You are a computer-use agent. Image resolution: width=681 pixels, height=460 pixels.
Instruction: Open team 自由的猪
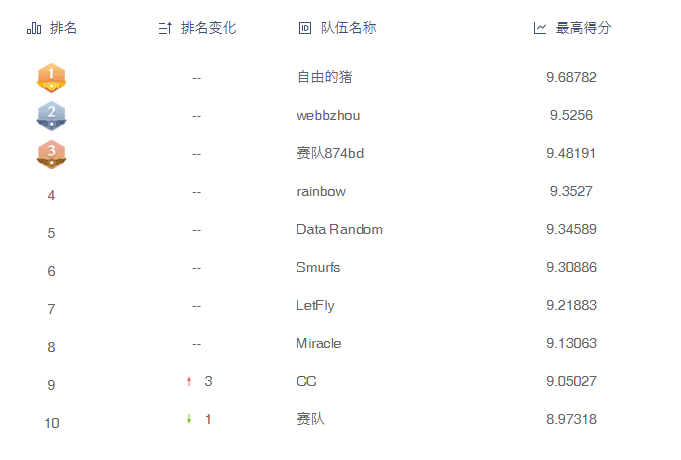pos(324,77)
